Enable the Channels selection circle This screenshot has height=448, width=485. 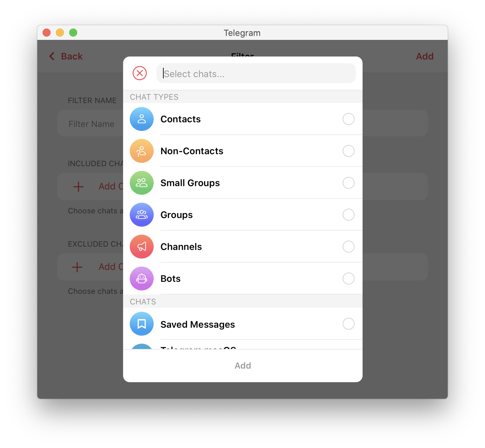(x=349, y=247)
